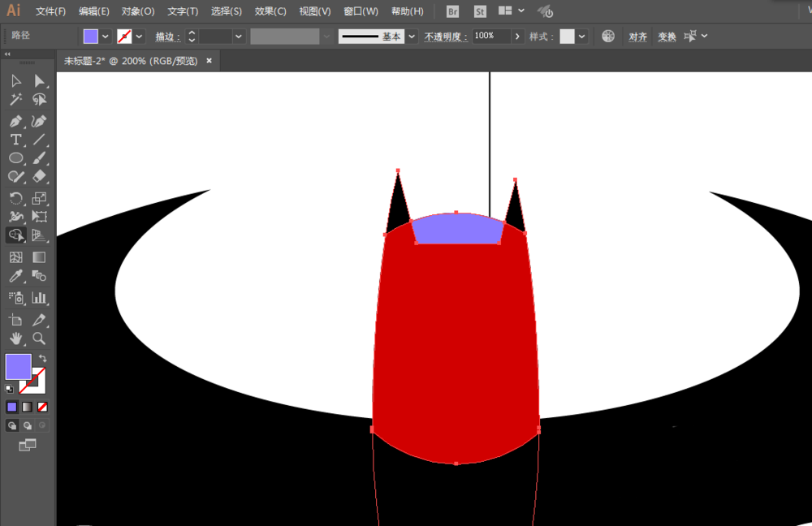Select the Gradient tool

(39, 257)
